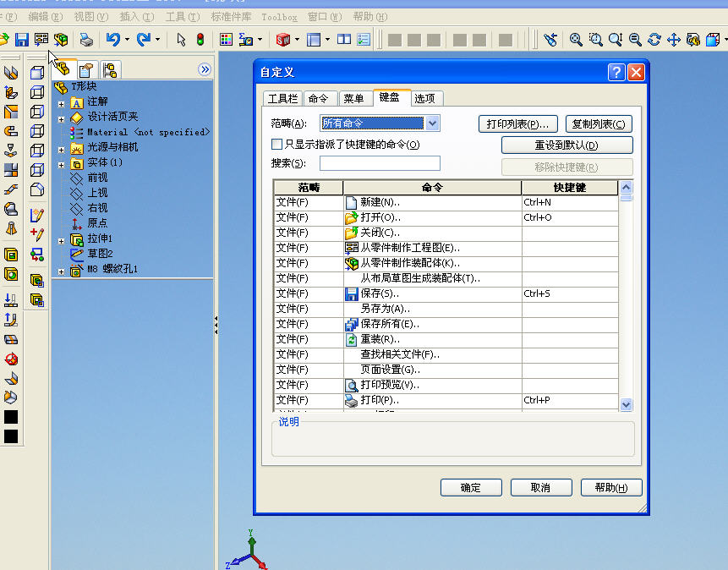Choose the Select cursor tool

pyautogui.click(x=181, y=40)
